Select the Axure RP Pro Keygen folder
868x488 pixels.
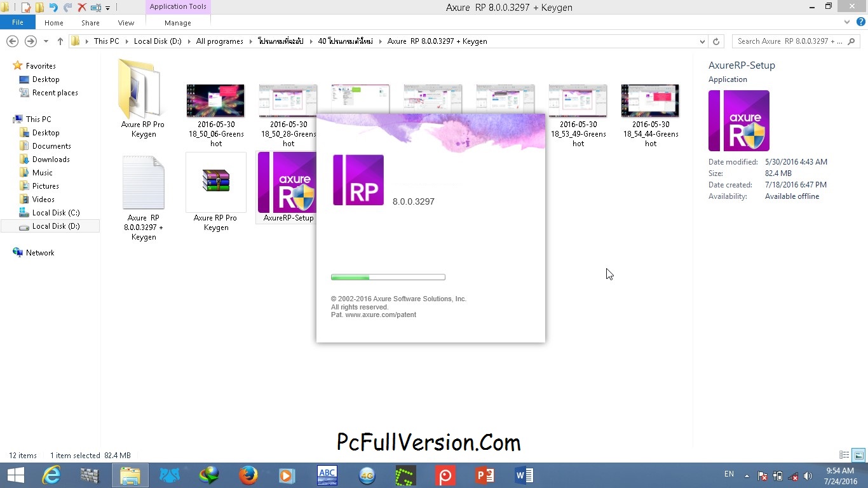click(143, 98)
